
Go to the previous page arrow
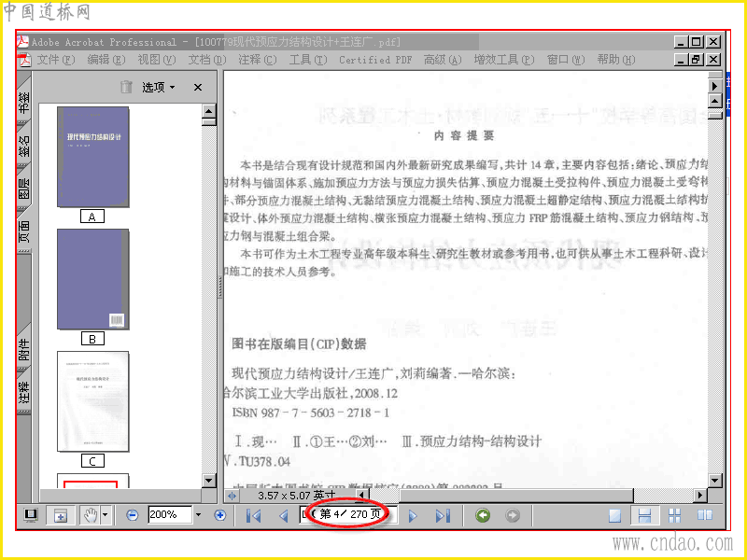pyautogui.click(x=284, y=515)
